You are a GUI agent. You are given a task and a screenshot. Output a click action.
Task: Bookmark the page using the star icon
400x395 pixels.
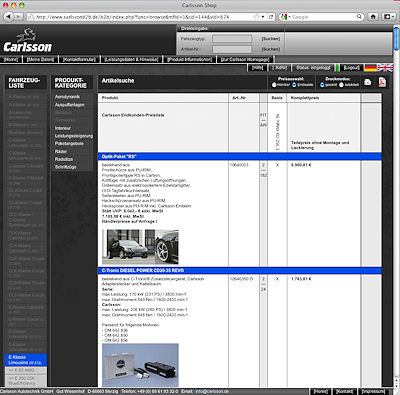click(256, 17)
